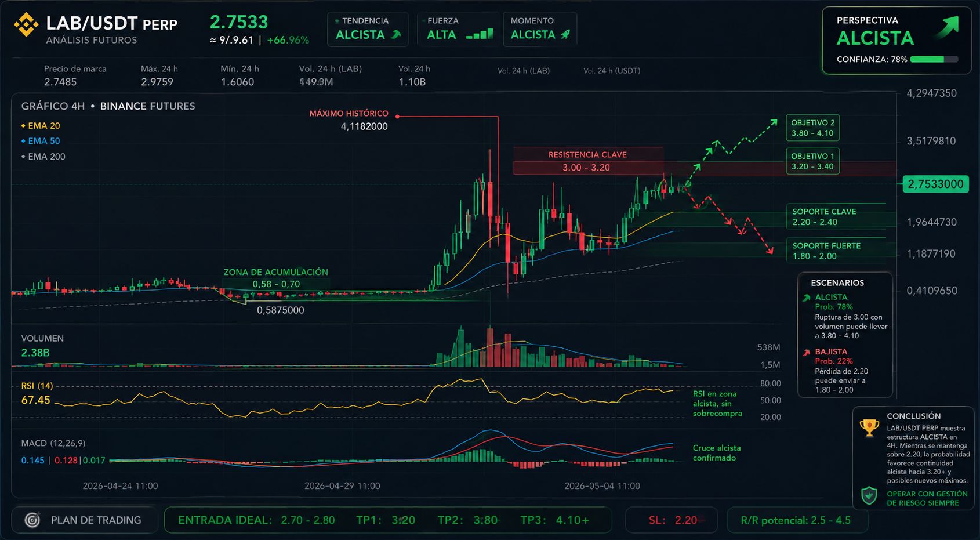
Task: Click the Precio de marca value 2.7485
Action: [60, 82]
